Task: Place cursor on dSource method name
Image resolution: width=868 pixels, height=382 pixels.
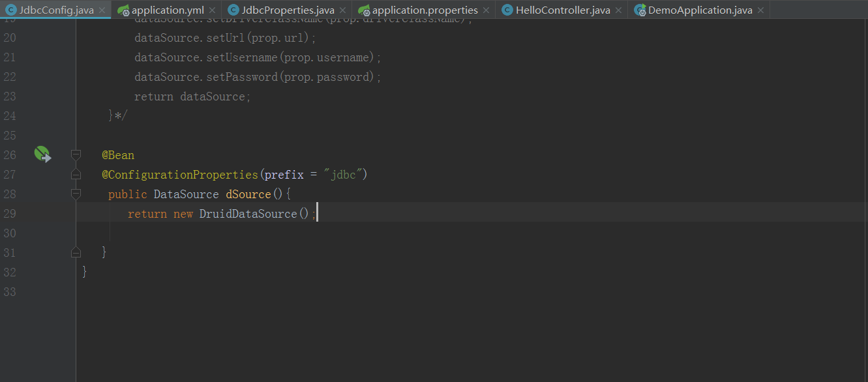Action: 248,194
